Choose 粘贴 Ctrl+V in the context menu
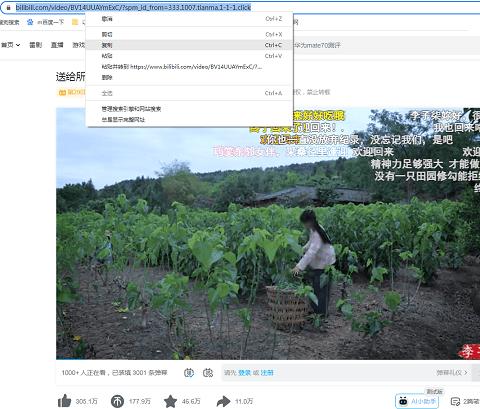This screenshot has height=409, width=480. point(189,56)
